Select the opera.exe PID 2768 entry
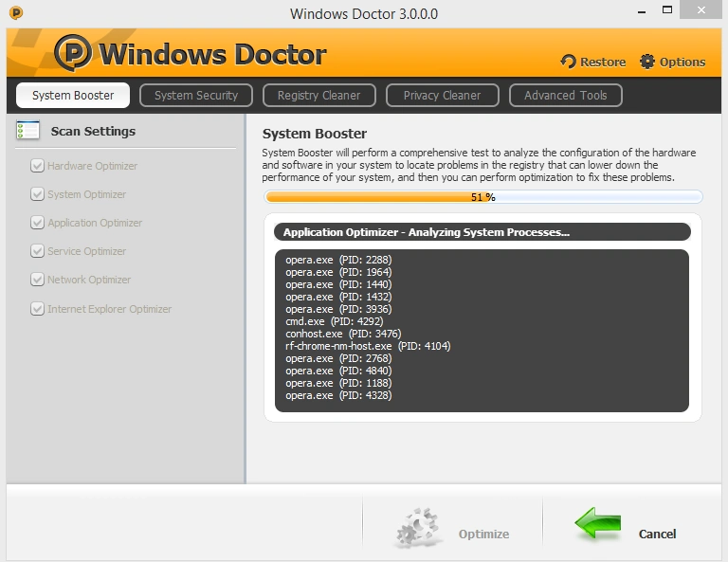Viewport: 728px width, 562px height. coord(338,358)
